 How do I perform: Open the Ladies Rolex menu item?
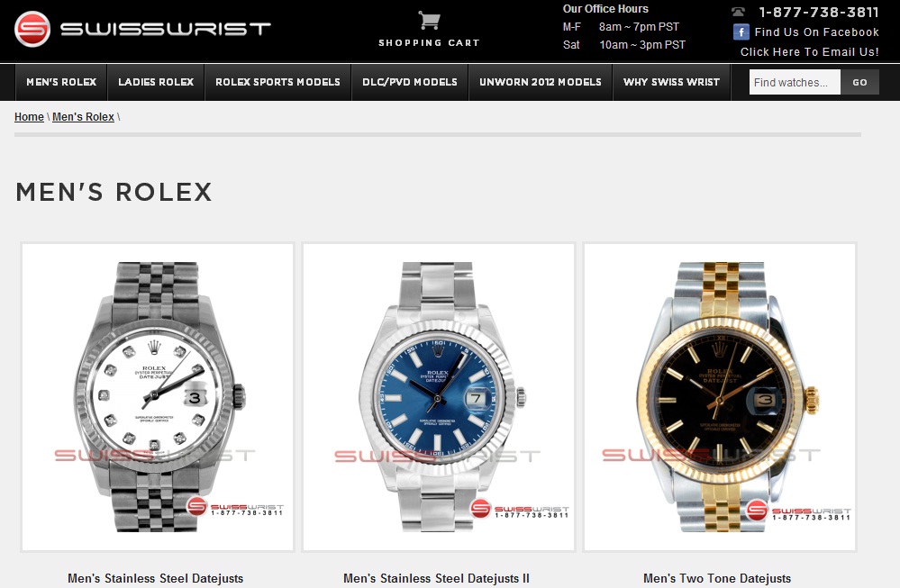[x=156, y=82]
